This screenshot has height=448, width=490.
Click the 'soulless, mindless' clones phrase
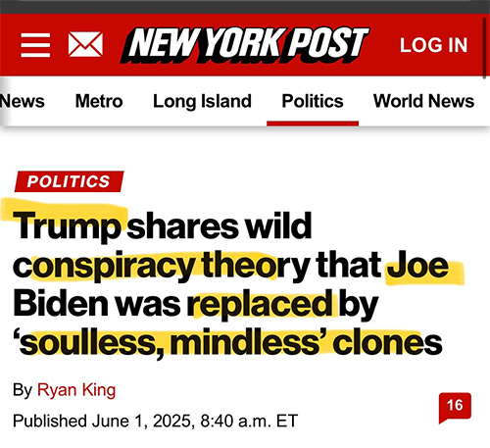click(x=227, y=342)
